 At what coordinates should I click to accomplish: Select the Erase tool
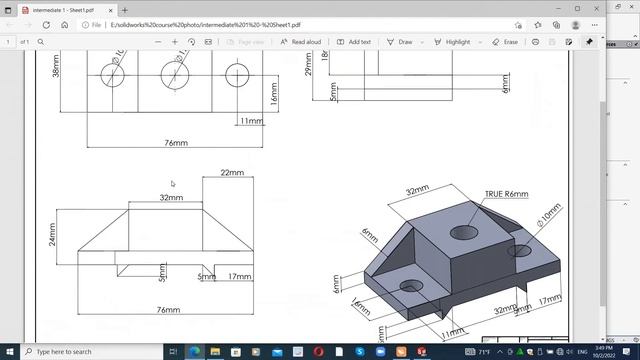(x=505, y=42)
